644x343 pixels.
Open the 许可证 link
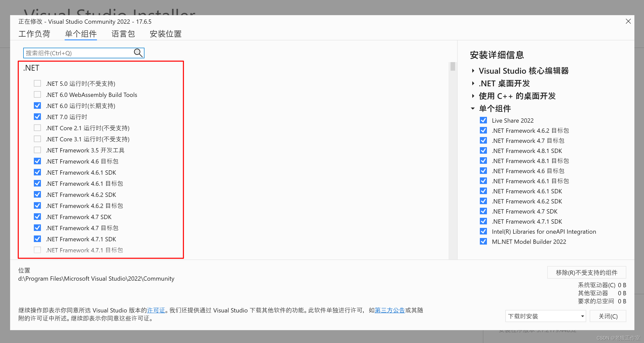coord(156,310)
